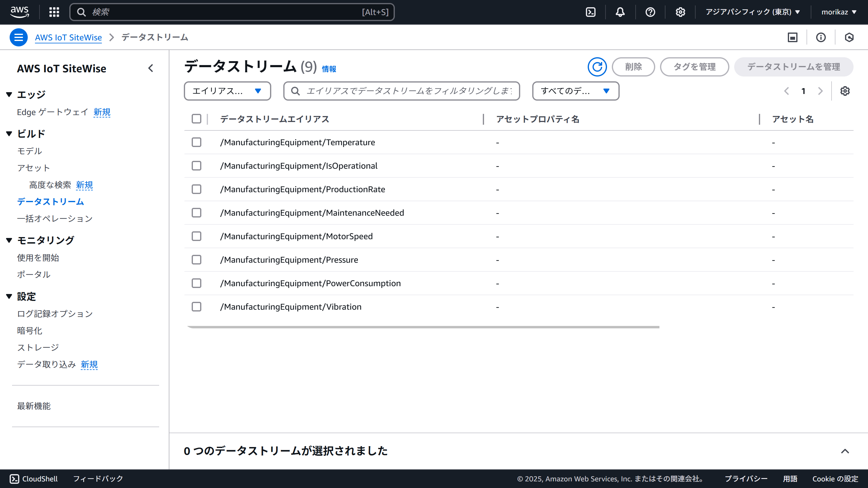Screen dimensions: 868x488
Task: Toggle the side navigation hamburger icon
Action: point(18,37)
